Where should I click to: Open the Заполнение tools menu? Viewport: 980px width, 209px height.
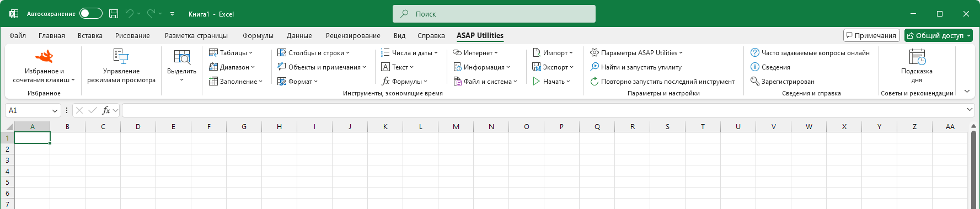tap(235, 82)
